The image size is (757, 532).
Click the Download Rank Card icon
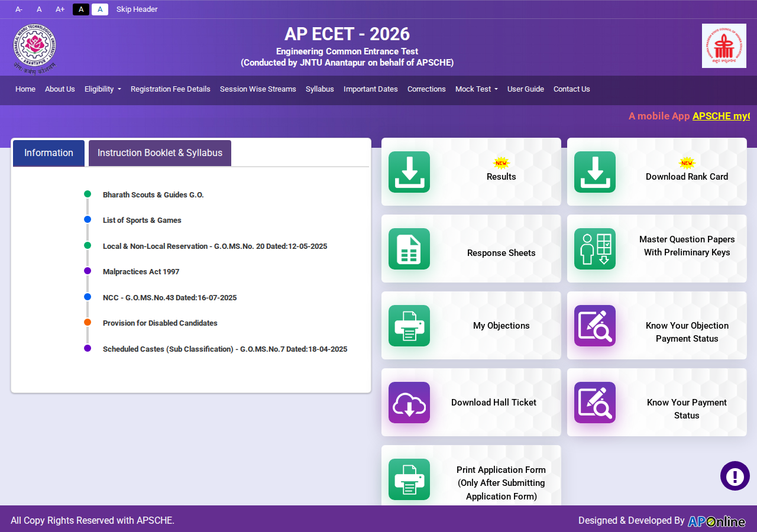click(x=595, y=172)
